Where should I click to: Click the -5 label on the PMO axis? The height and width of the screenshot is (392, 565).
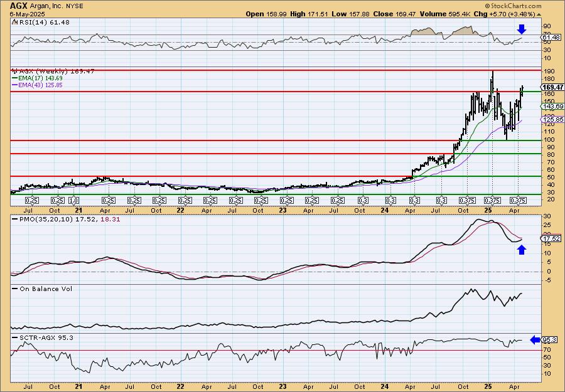click(x=547, y=281)
